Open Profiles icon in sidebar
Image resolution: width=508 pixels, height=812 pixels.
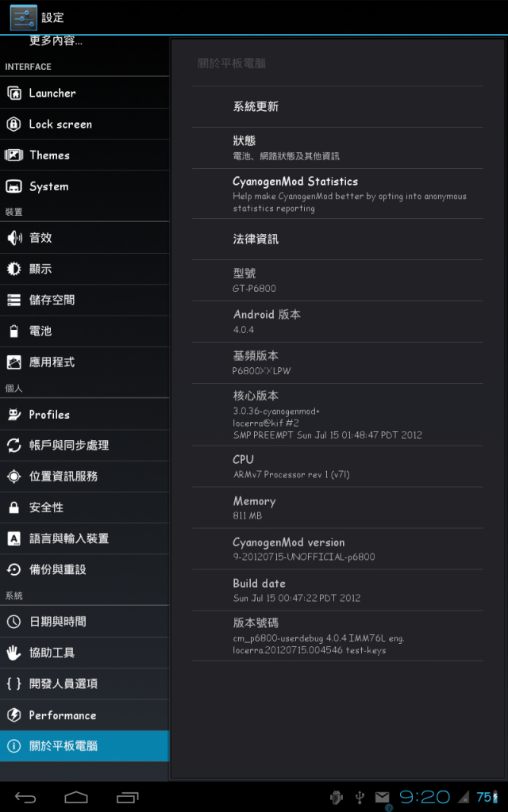coord(14,414)
